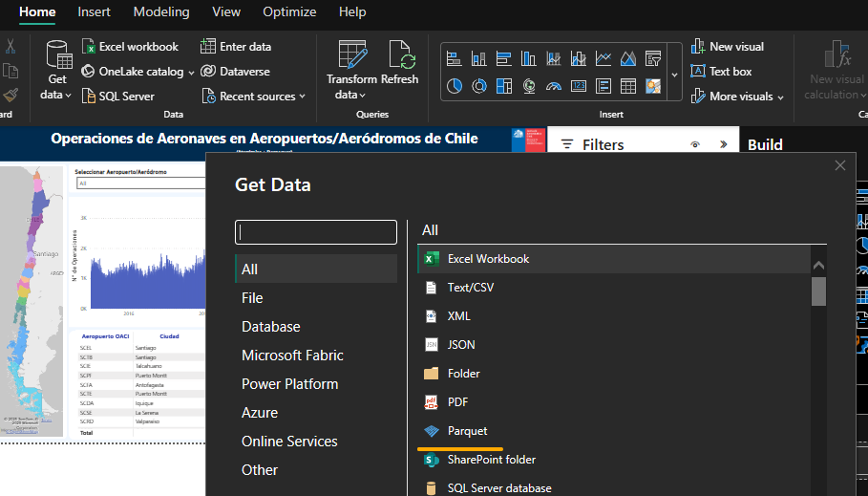This screenshot has height=496, width=868.
Task: Click the Cut scissors icon
Action: tap(10, 47)
